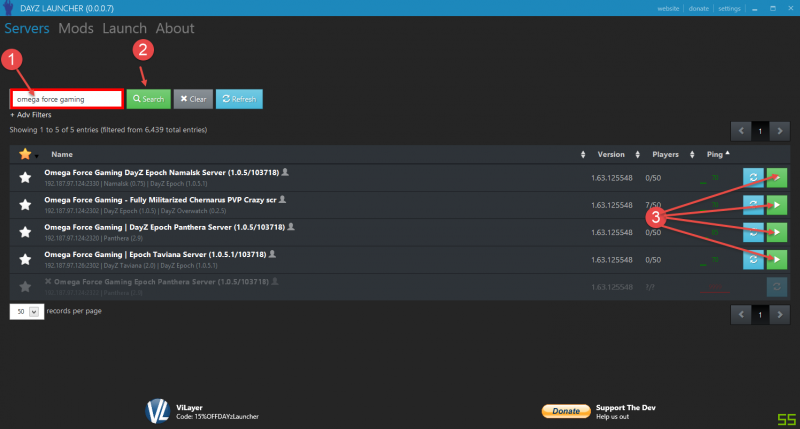Join the Militarized Chernarus PVP server
This screenshot has width=800, height=429.
pos(777,205)
